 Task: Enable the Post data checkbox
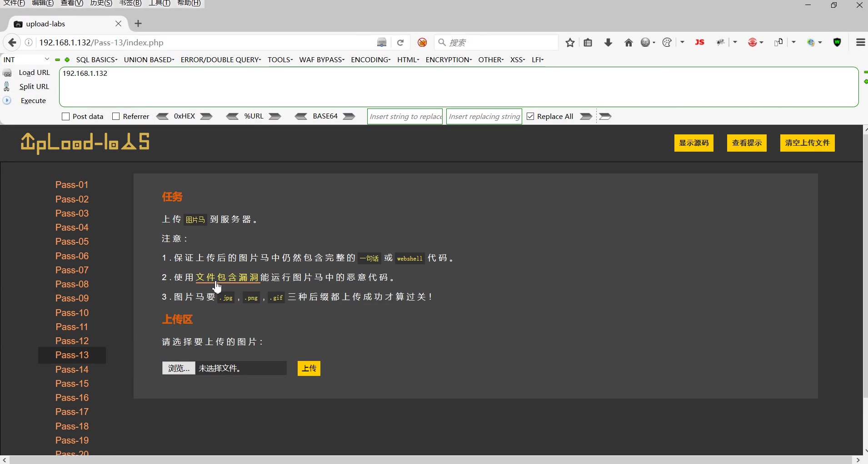(x=65, y=116)
